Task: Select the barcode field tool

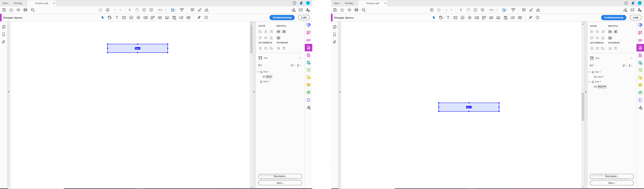Action: (x=188, y=18)
